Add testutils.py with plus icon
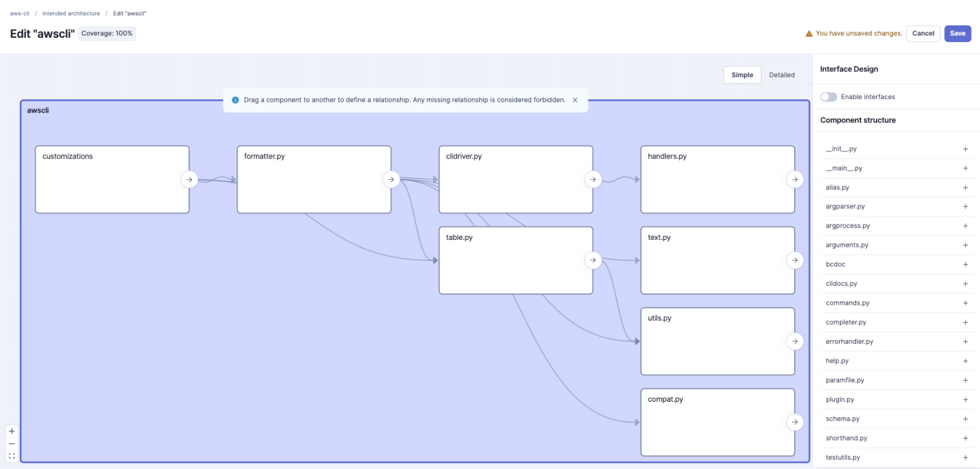The height and width of the screenshot is (469, 980). [965, 457]
